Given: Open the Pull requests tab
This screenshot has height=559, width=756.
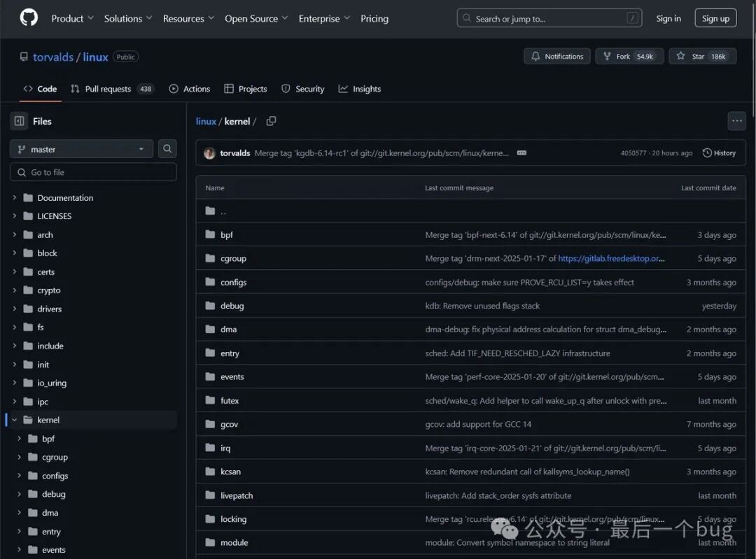Looking at the screenshot, I should [x=112, y=89].
